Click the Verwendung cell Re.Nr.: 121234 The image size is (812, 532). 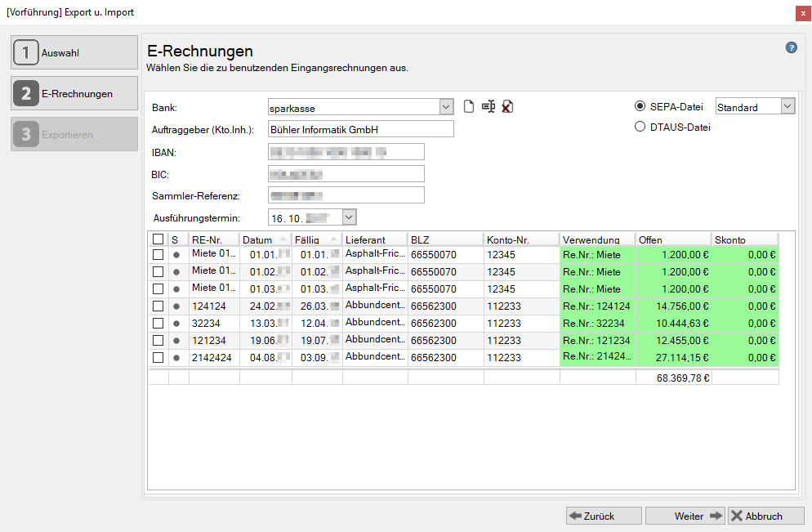[x=598, y=340]
